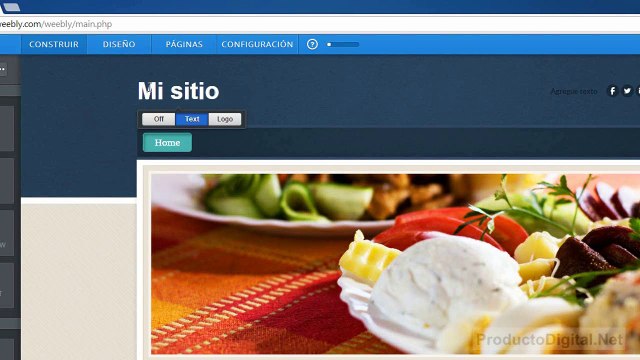Click the Home navigation button
Image resolution: width=640 pixels, height=360 pixels.
(x=167, y=142)
